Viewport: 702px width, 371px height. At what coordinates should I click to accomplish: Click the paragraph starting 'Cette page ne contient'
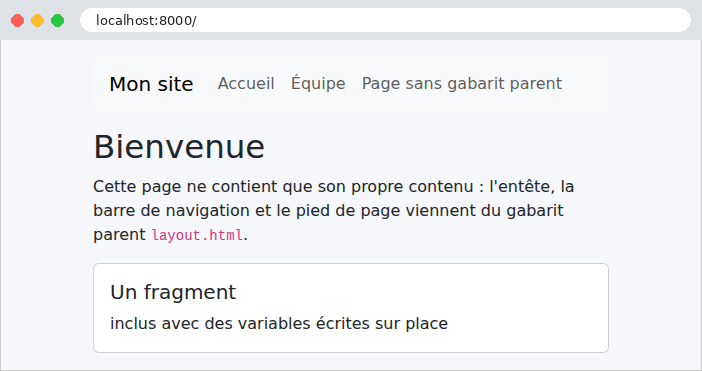(x=334, y=210)
